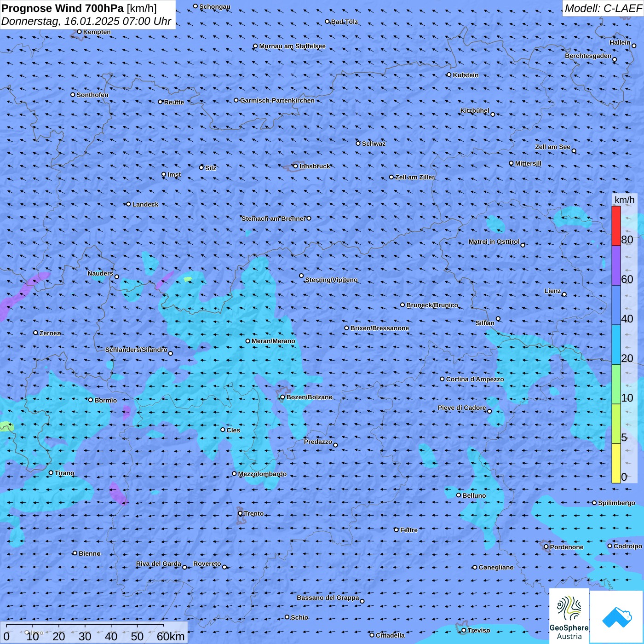Select the Kufstein label on the map
Image resolution: width=644 pixels, height=644 pixels.
pyautogui.click(x=466, y=75)
